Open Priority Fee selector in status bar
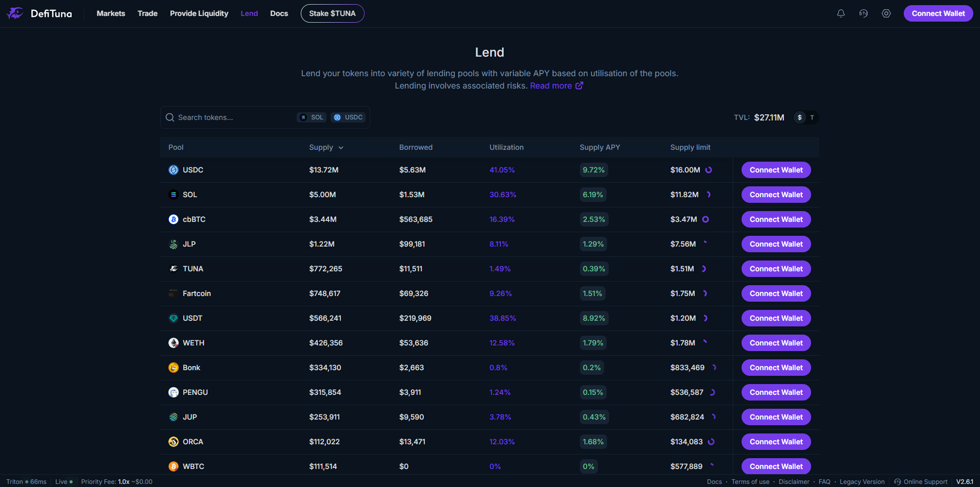 [x=116, y=482]
